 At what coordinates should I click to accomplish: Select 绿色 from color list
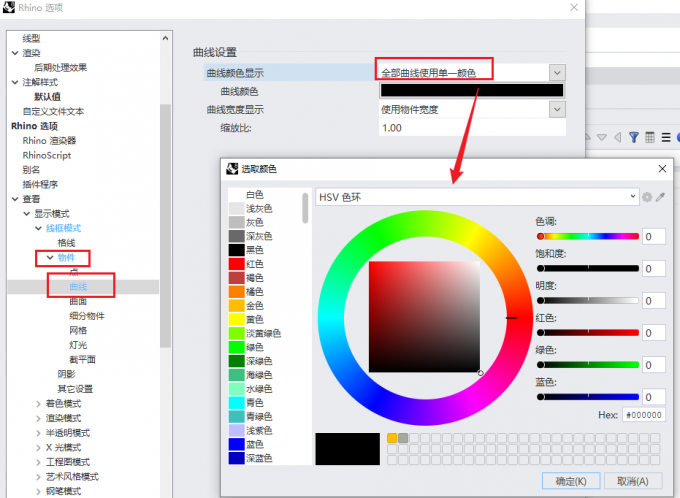click(x=255, y=347)
